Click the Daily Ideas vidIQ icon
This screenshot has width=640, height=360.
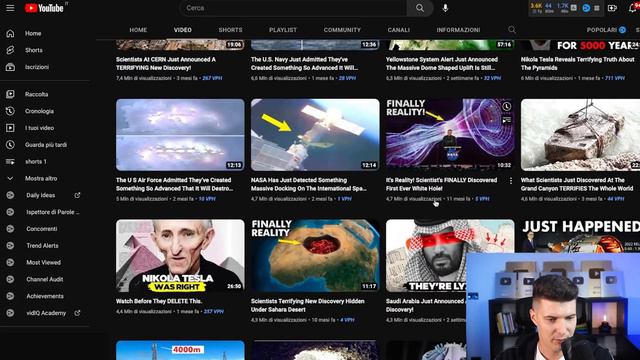click(x=10, y=195)
